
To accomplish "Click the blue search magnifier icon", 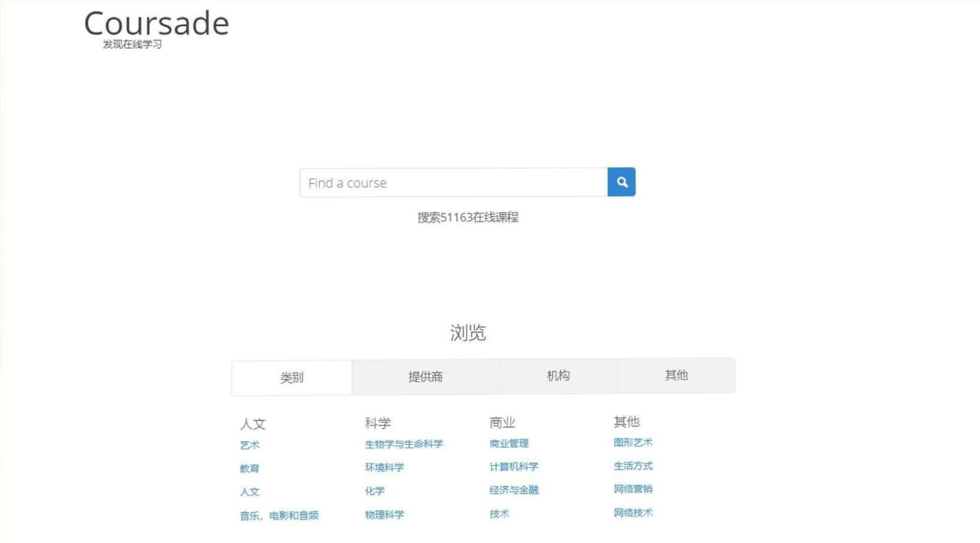I will point(621,182).
